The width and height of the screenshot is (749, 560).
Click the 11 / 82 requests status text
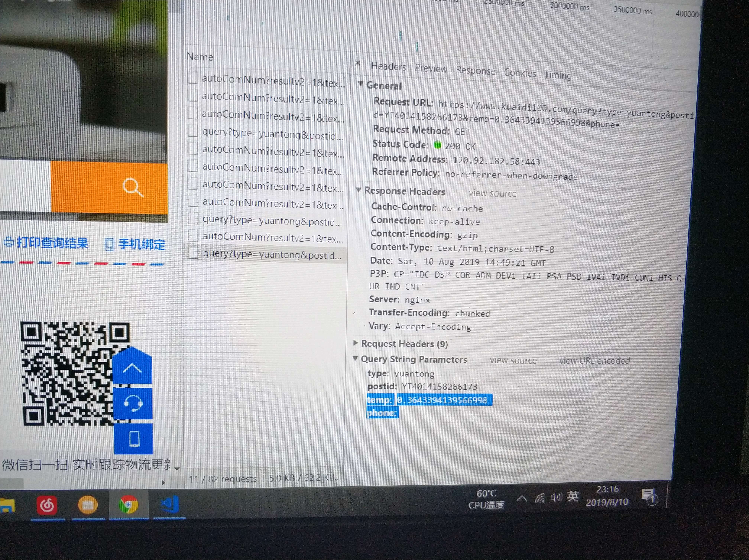tap(223, 479)
